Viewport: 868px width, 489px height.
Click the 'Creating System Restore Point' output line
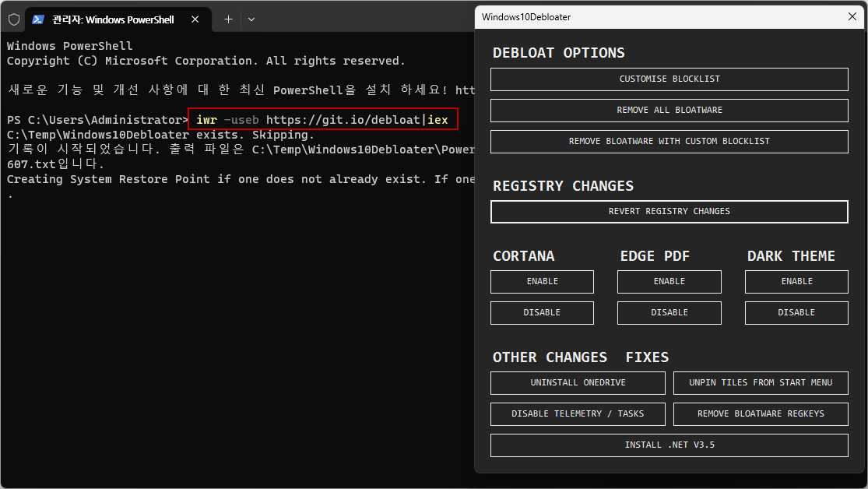(x=241, y=179)
